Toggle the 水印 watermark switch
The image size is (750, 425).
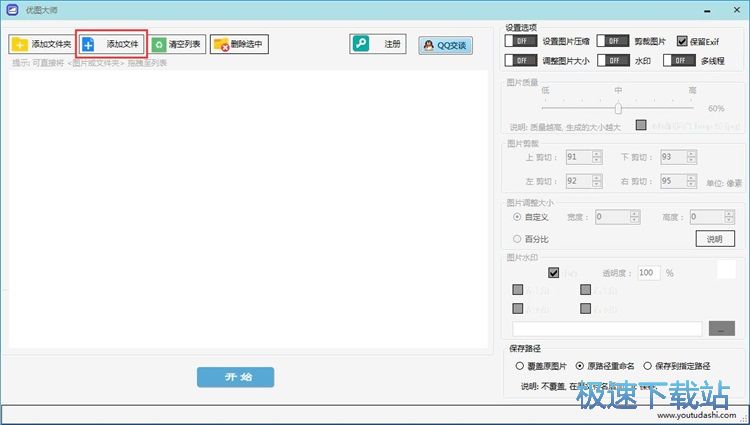pos(613,61)
